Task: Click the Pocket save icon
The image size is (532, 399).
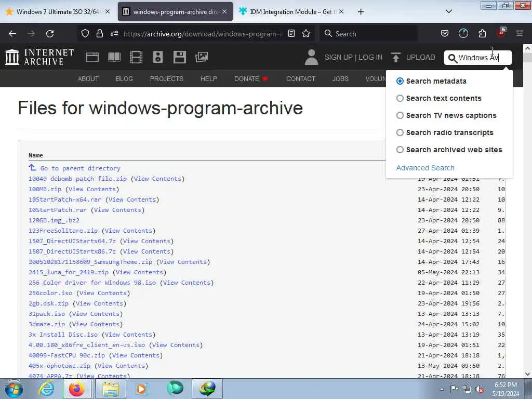Action: pyautogui.click(x=445, y=33)
